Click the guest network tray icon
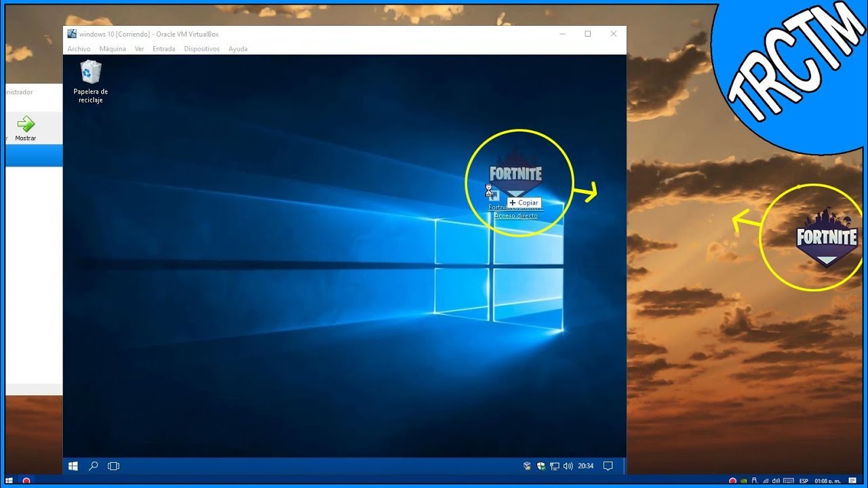The height and width of the screenshot is (488, 868). pos(554,466)
